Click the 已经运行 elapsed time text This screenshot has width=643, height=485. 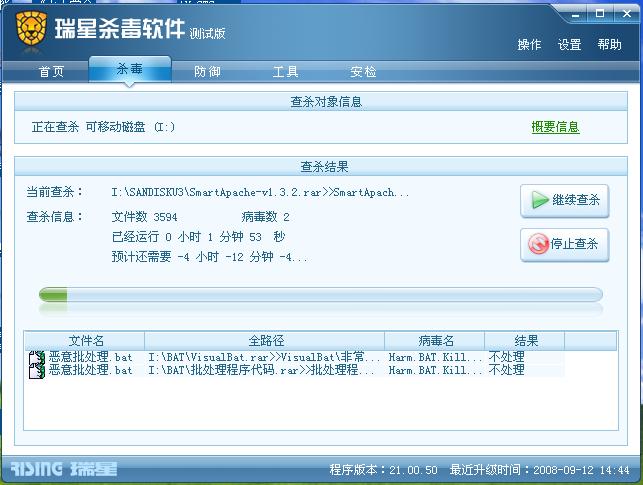[198, 237]
